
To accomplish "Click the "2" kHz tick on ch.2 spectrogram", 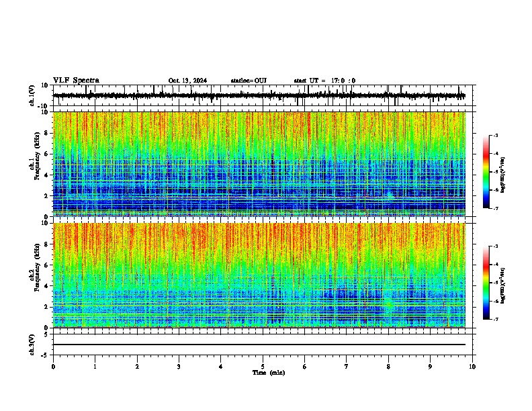I will pyautogui.click(x=47, y=307).
